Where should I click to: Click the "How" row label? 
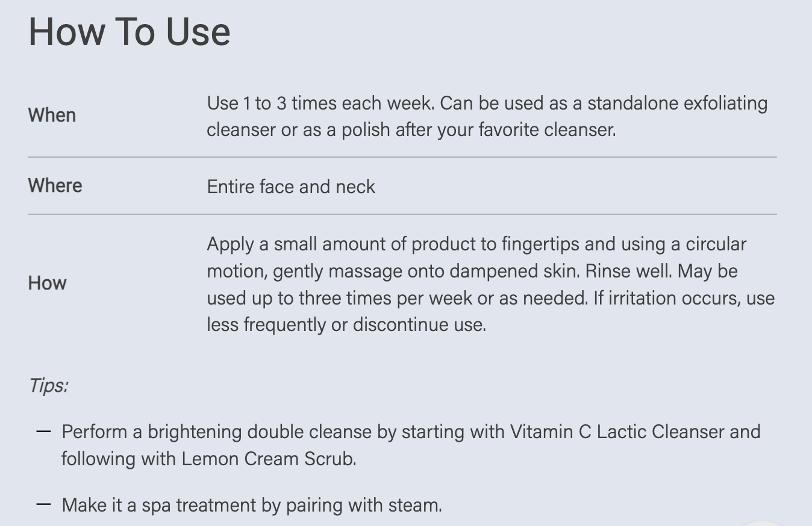pos(47,283)
